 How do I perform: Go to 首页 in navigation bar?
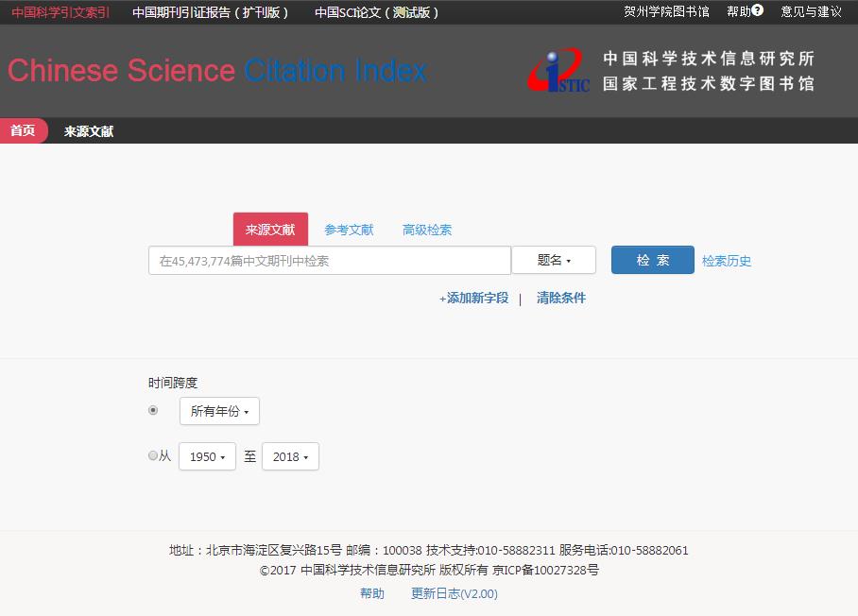[23, 130]
